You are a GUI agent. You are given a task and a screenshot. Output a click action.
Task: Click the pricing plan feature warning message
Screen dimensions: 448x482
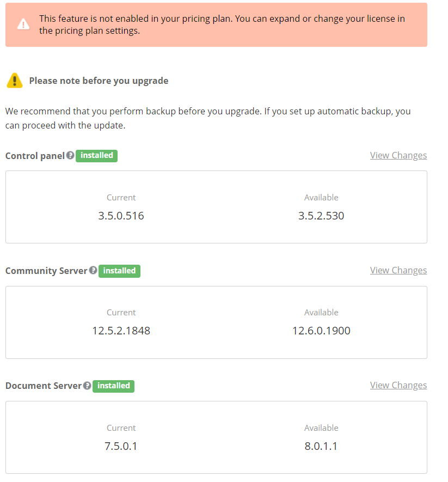click(x=222, y=25)
